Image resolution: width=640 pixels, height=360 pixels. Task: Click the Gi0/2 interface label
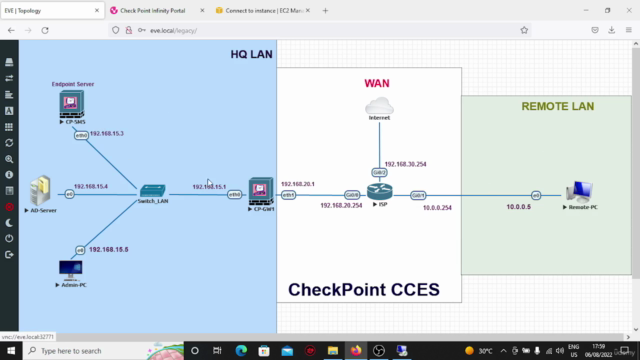(x=379, y=173)
